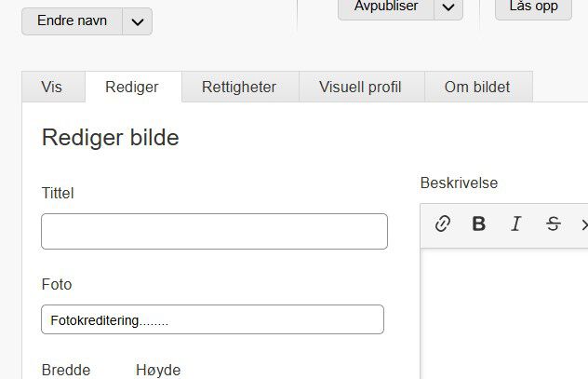Click the Endre navn button

(x=72, y=21)
